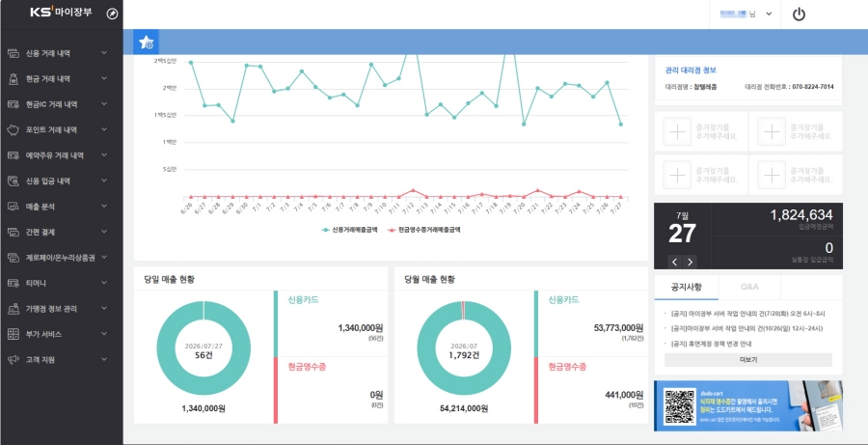Expand the 고객 지원 chevron

[104, 360]
